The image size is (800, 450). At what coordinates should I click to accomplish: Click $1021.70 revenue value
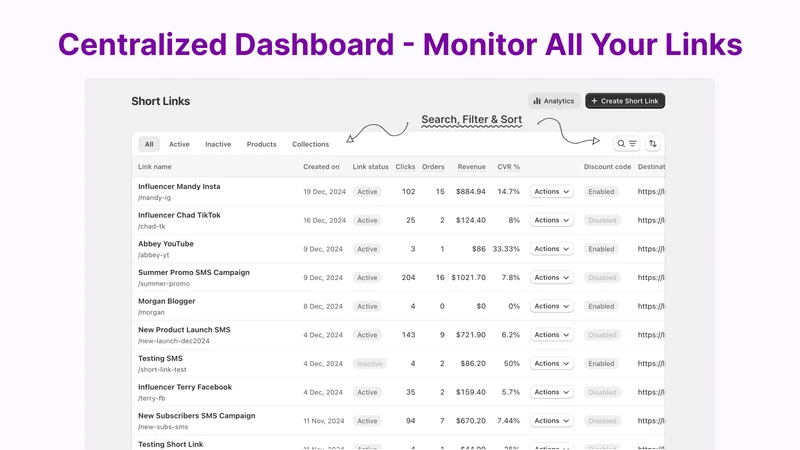click(468, 278)
